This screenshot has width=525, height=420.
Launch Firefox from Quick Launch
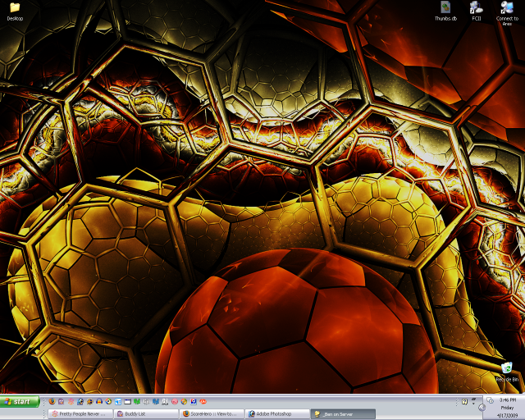point(52,401)
